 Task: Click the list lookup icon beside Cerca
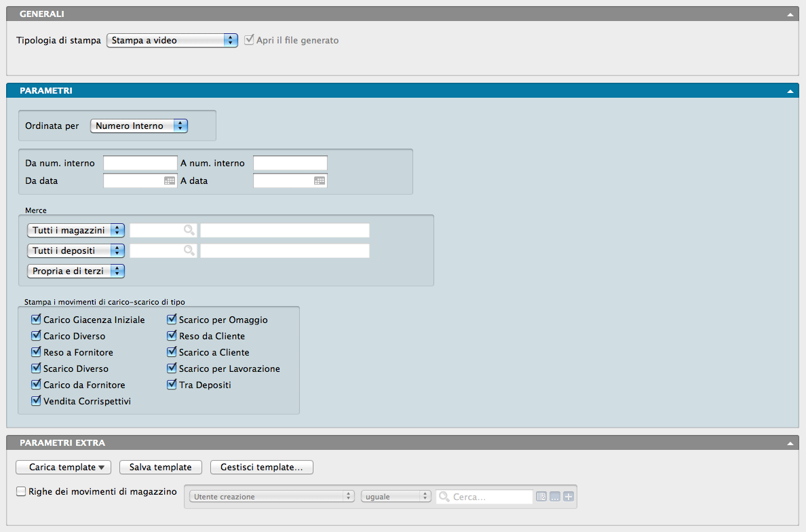[x=541, y=497]
